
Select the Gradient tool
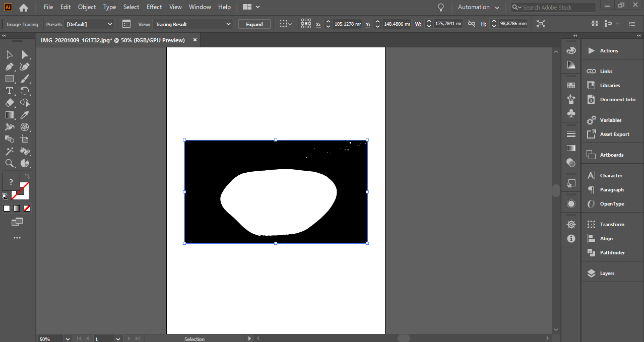click(x=10, y=115)
